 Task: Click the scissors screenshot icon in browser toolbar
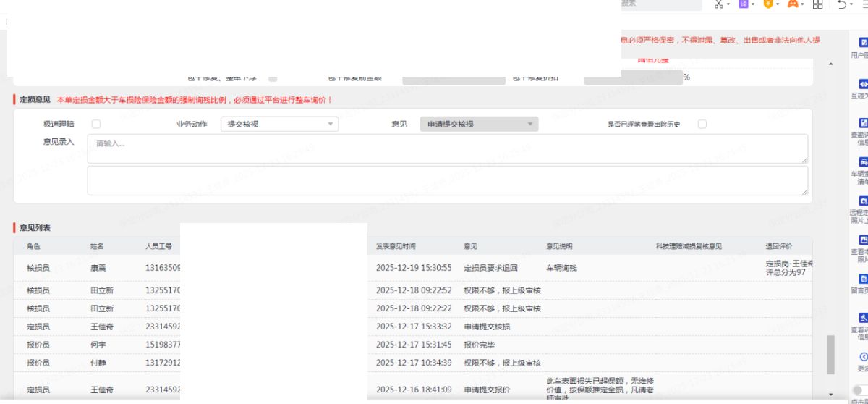(718, 4)
